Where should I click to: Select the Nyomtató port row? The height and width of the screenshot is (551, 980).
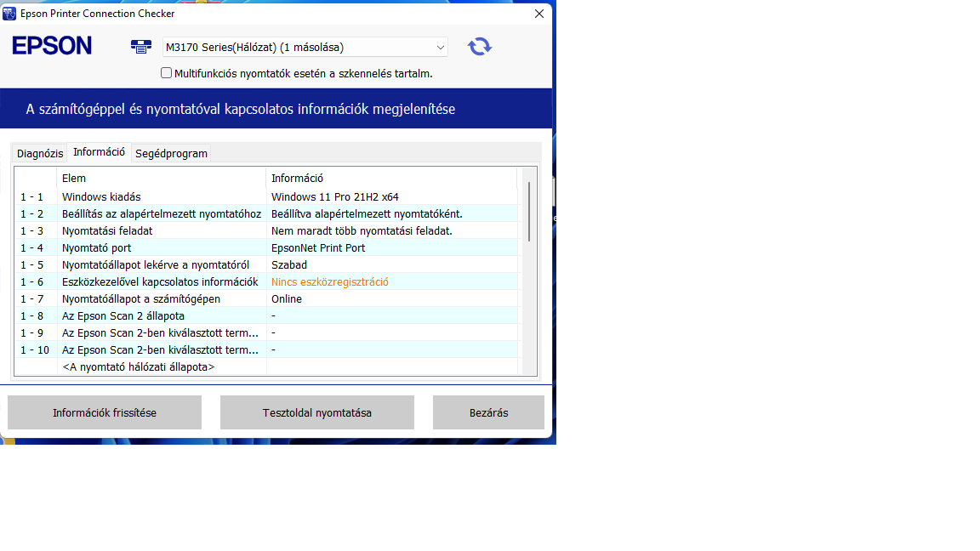(x=266, y=248)
